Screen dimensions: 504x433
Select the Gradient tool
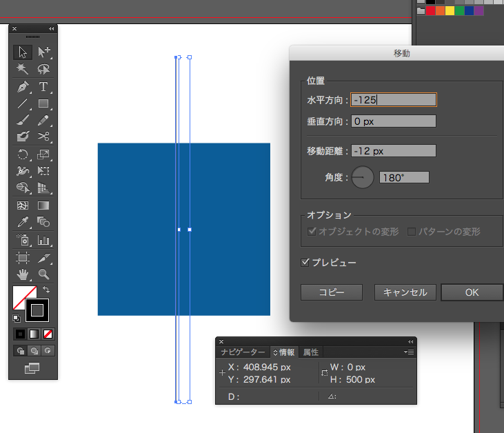click(x=43, y=205)
